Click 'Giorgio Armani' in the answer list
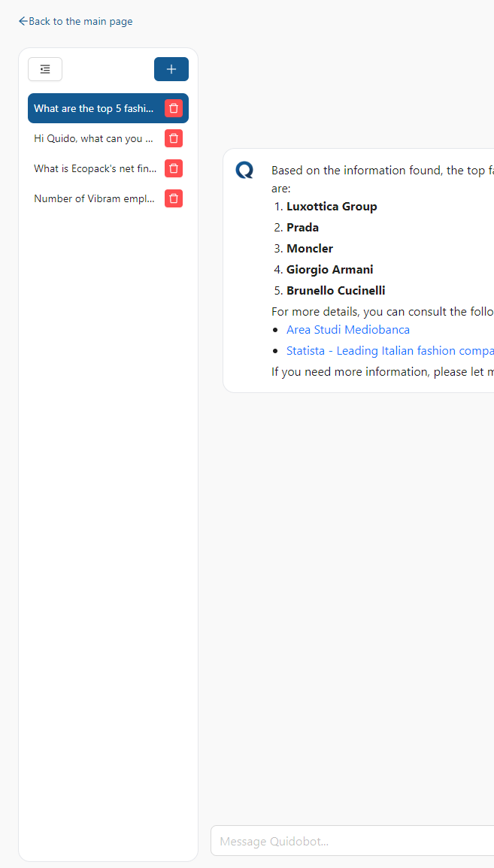The image size is (494, 868). point(329,270)
